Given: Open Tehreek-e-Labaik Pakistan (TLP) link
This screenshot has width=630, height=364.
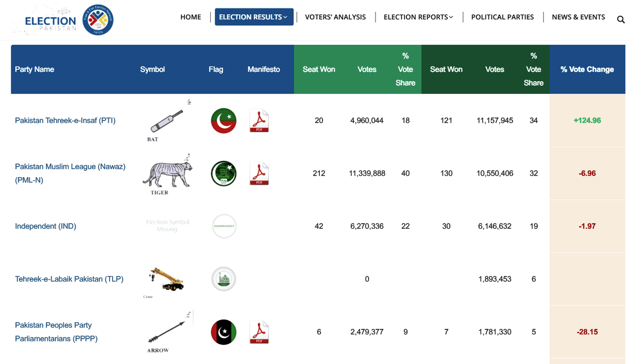Looking at the screenshot, I should [69, 279].
